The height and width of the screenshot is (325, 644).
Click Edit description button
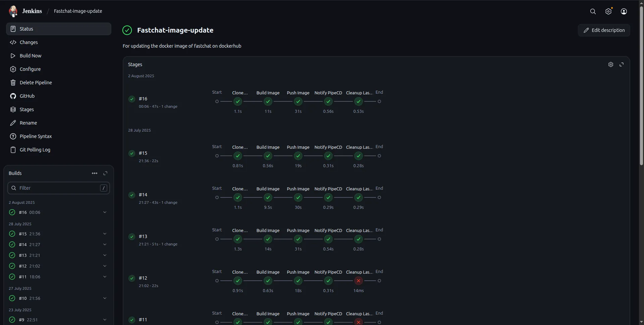[x=604, y=30]
